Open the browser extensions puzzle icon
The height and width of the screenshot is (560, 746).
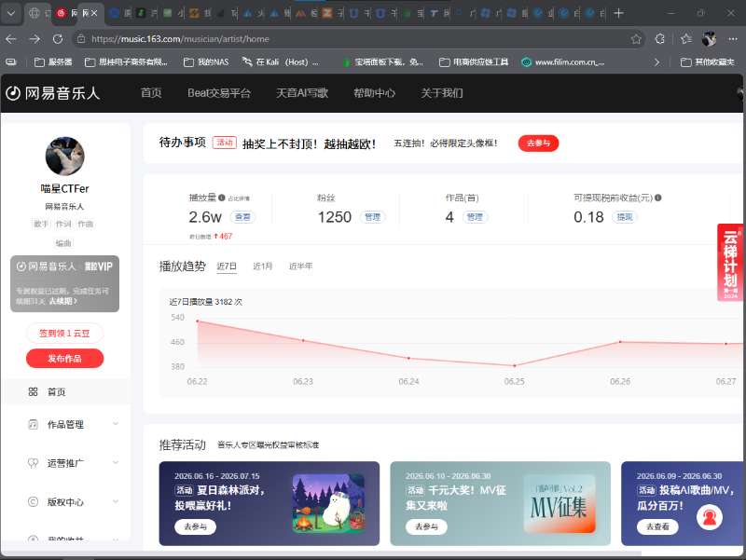point(660,39)
